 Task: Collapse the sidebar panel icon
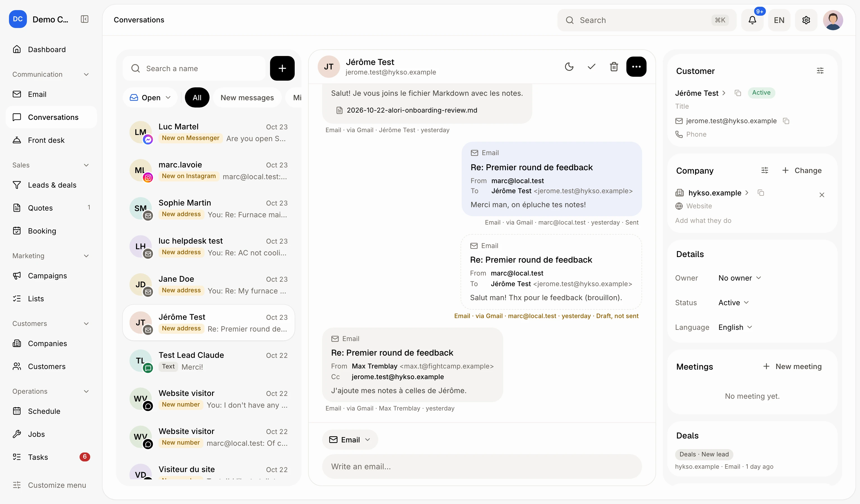pyautogui.click(x=85, y=19)
